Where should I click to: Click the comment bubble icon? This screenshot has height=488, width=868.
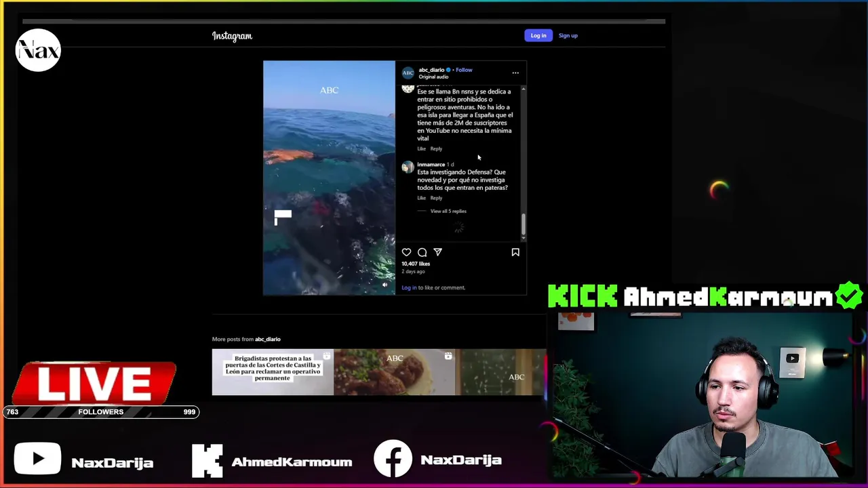pyautogui.click(x=422, y=252)
